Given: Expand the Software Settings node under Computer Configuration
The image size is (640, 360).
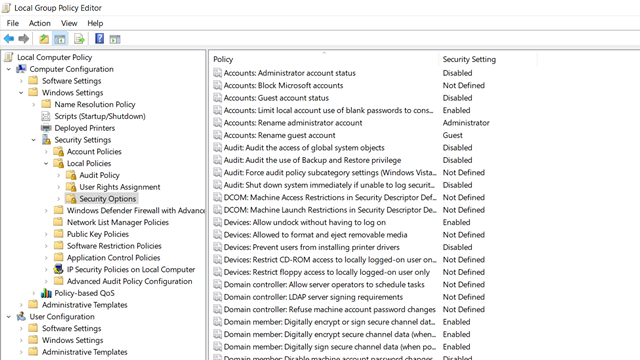Looking at the screenshot, I should tap(21, 81).
